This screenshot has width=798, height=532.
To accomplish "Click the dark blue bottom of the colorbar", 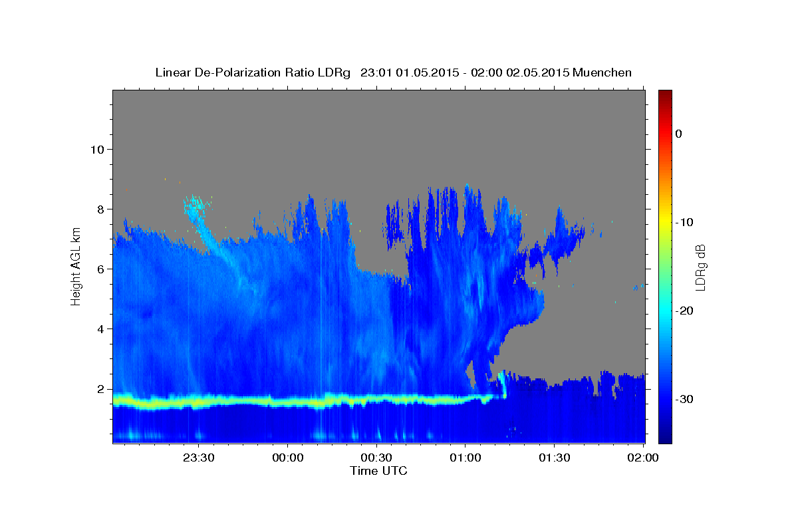I will [664, 437].
